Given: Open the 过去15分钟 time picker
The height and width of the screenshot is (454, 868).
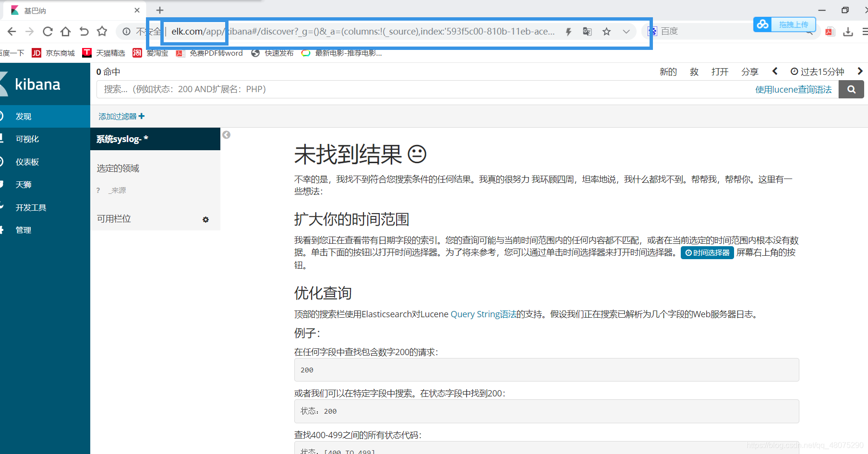Looking at the screenshot, I should click(817, 72).
